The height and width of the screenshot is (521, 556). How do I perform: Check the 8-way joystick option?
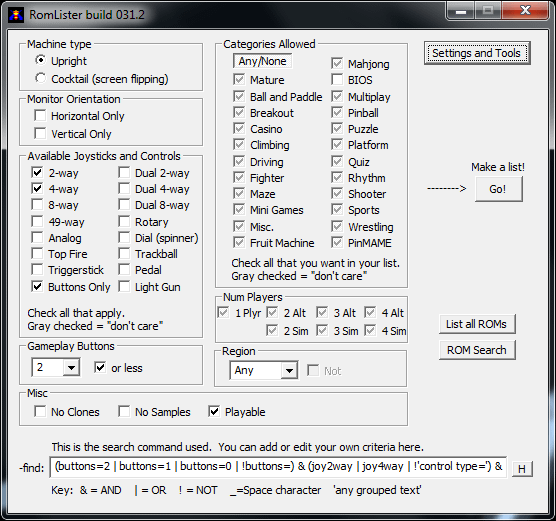pyautogui.click(x=37, y=205)
